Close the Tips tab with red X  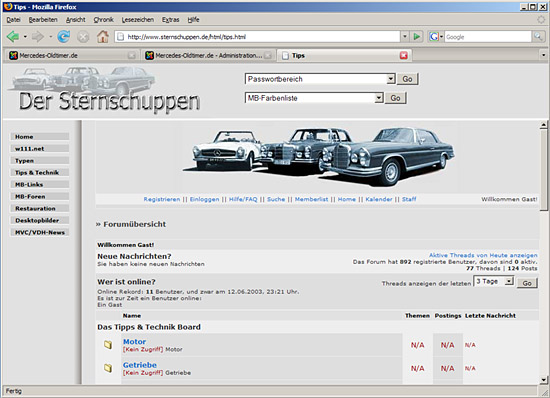click(404, 55)
